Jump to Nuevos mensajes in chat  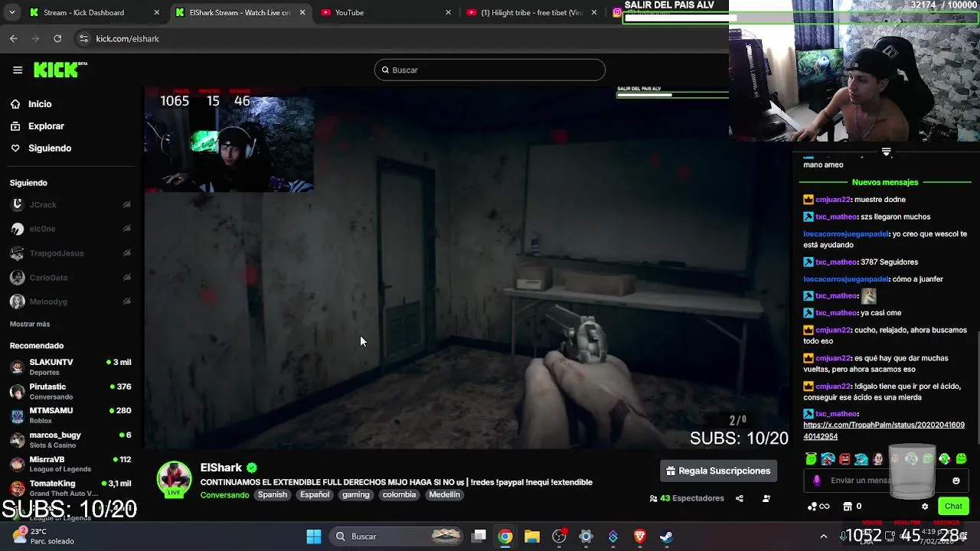[885, 182]
